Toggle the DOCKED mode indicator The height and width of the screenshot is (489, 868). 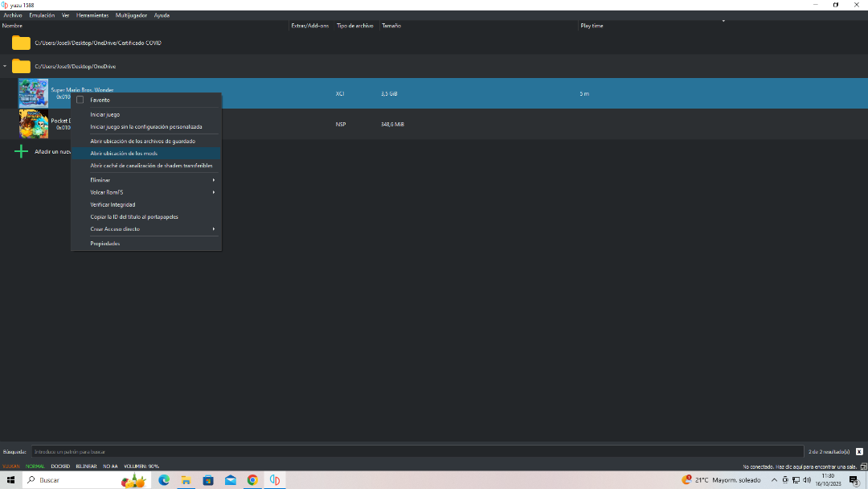tap(60, 466)
